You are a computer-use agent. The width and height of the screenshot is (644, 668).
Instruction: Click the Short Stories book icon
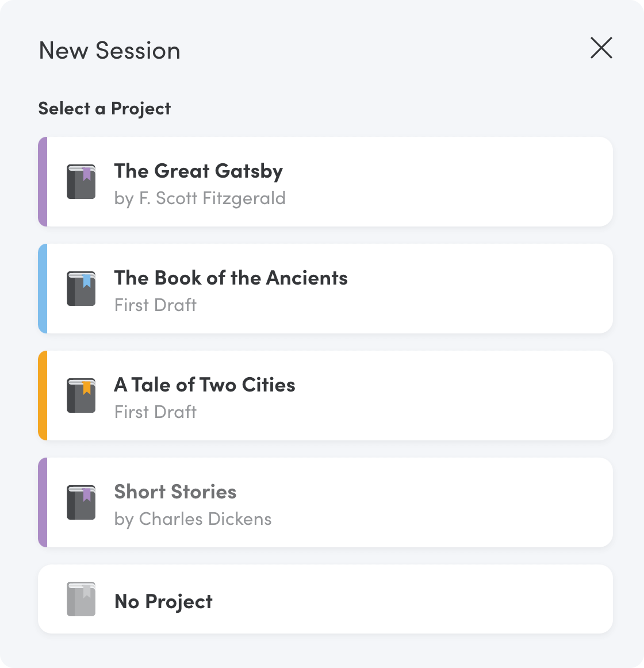point(81,502)
